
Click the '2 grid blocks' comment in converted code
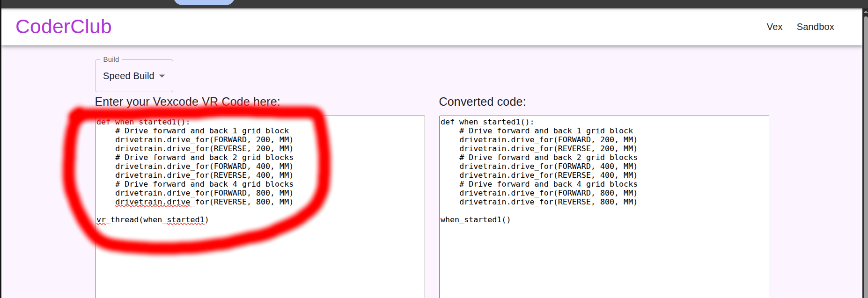[x=548, y=158]
